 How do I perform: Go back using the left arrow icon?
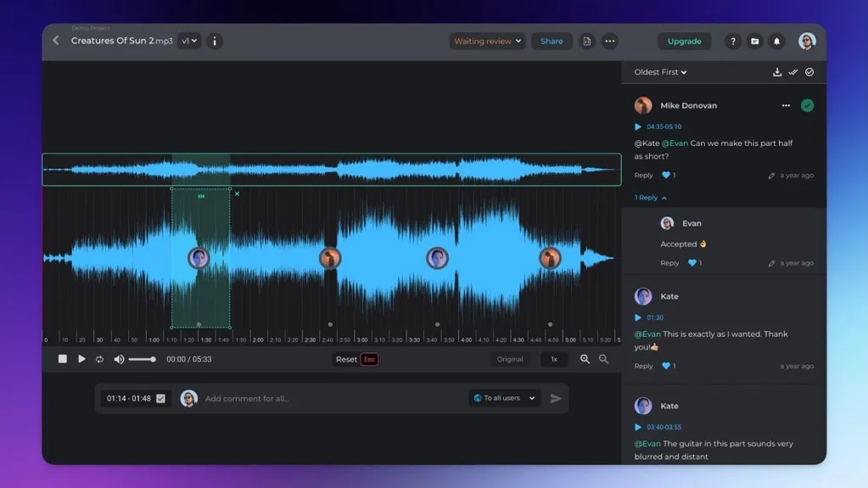[x=56, y=41]
